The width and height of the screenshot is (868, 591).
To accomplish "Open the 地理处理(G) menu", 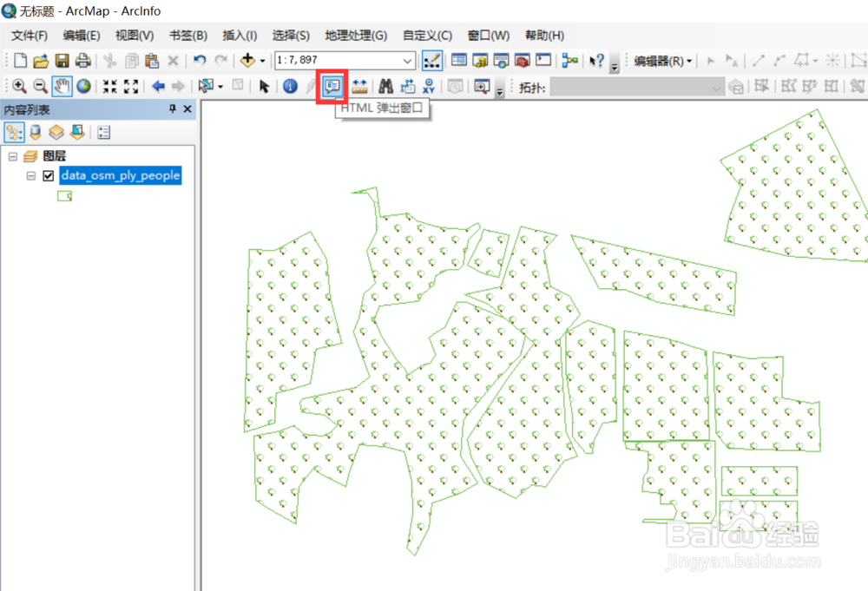I will point(354,36).
